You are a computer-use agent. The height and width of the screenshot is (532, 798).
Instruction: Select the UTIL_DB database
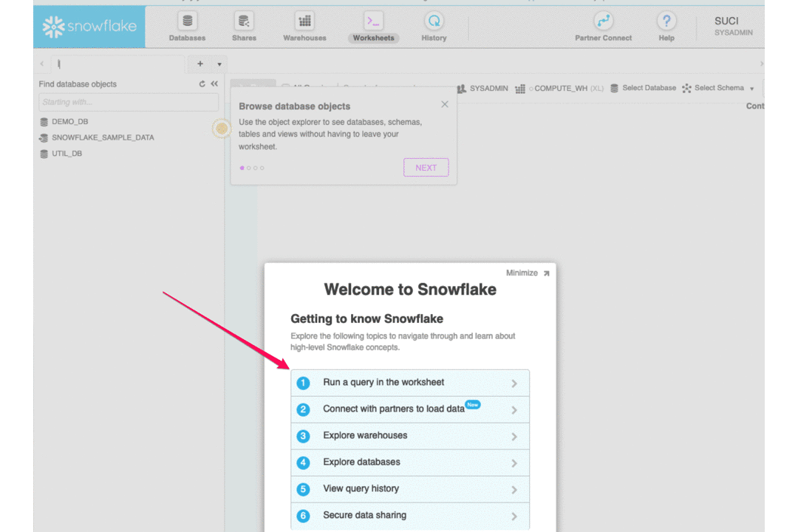(61, 154)
